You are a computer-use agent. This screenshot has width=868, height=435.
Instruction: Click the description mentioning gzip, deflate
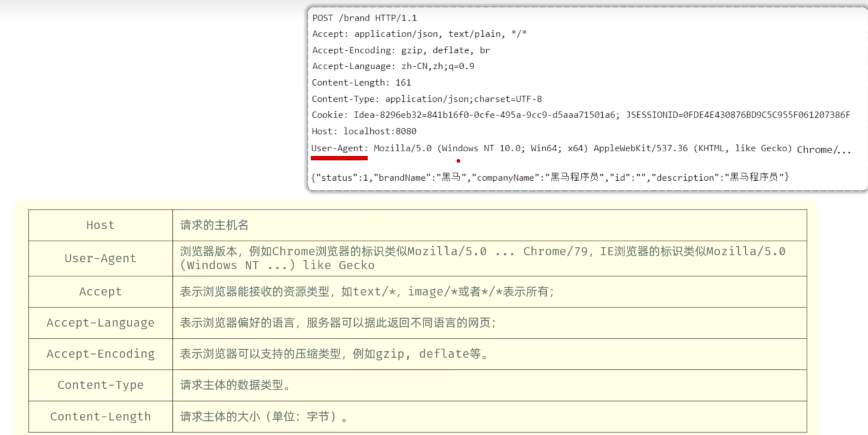pos(333,354)
